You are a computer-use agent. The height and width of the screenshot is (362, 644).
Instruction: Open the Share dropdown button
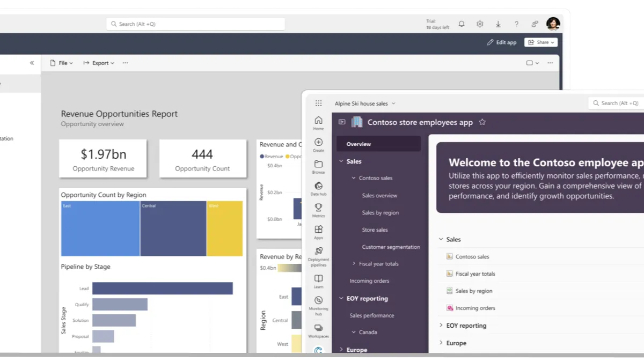tap(541, 42)
